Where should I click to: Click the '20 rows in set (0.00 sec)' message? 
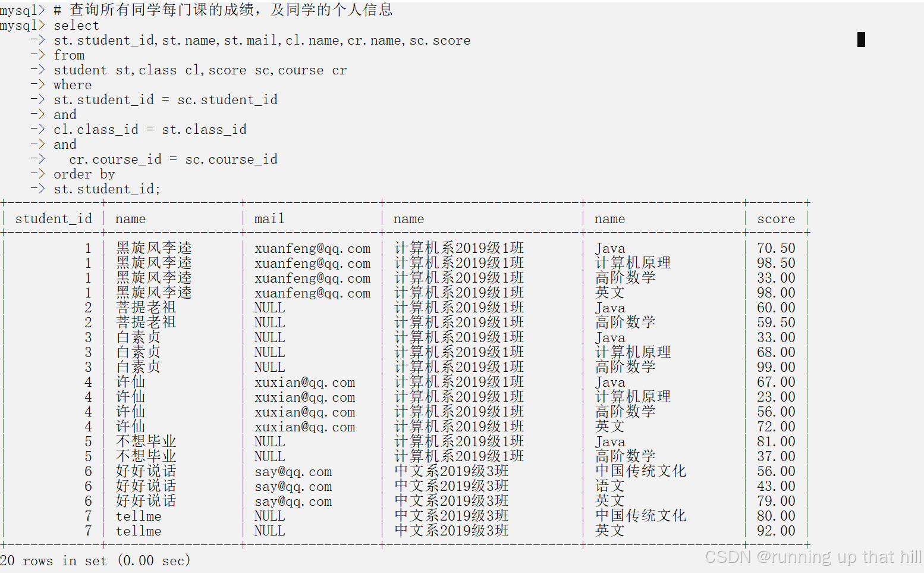point(95,561)
